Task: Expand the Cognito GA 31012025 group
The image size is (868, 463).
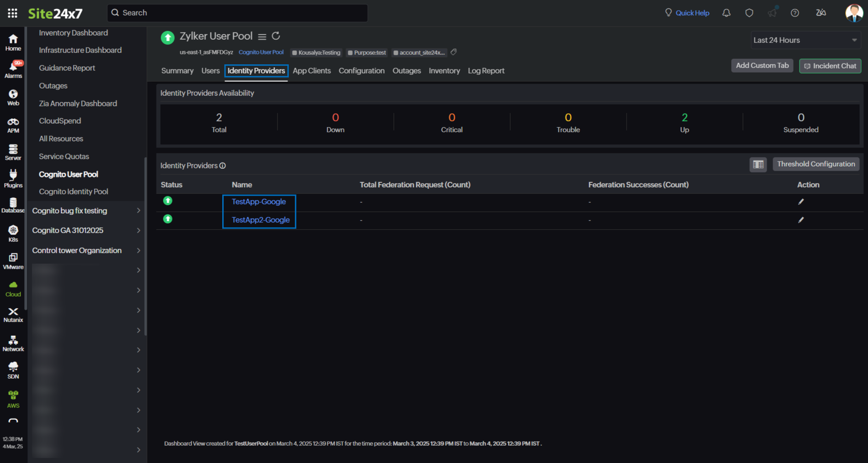Action: pyautogui.click(x=138, y=230)
